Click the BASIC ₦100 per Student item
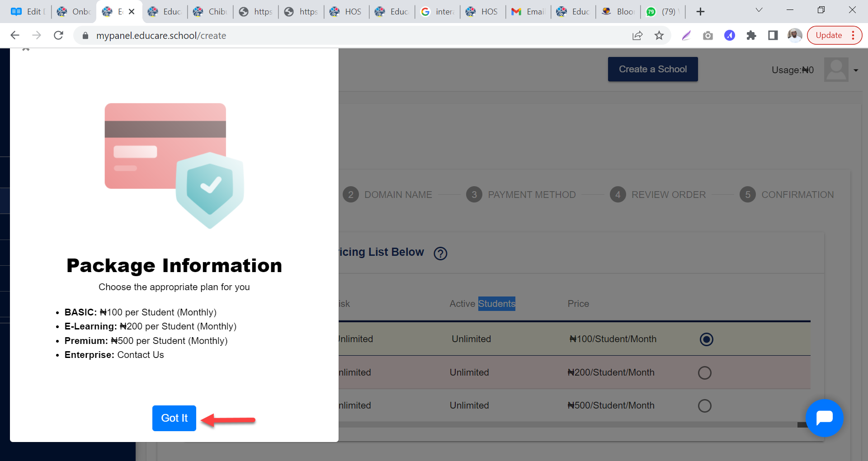 click(x=140, y=312)
